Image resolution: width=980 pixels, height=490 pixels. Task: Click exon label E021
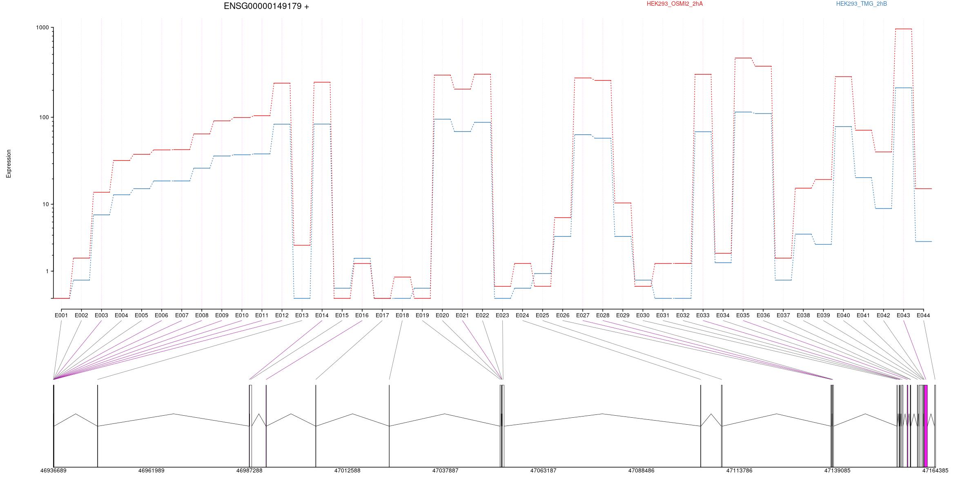point(462,315)
